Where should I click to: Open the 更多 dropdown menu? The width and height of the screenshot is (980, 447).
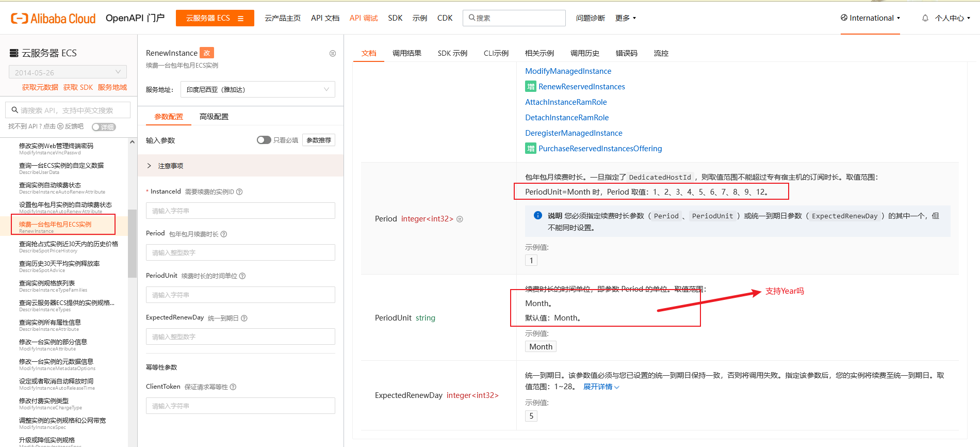(626, 18)
